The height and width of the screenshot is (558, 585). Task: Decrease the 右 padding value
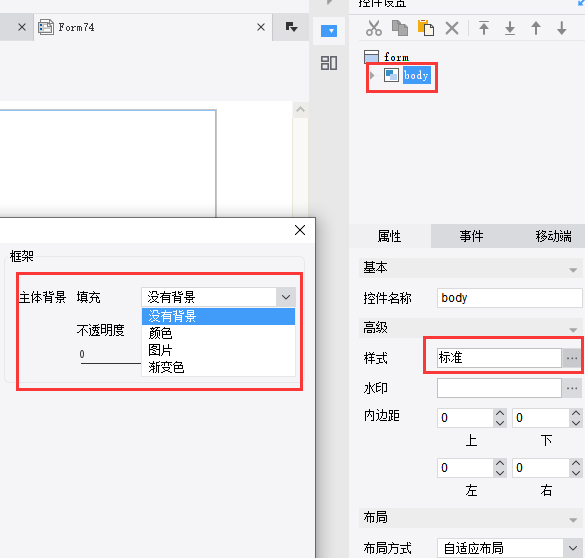576,473
